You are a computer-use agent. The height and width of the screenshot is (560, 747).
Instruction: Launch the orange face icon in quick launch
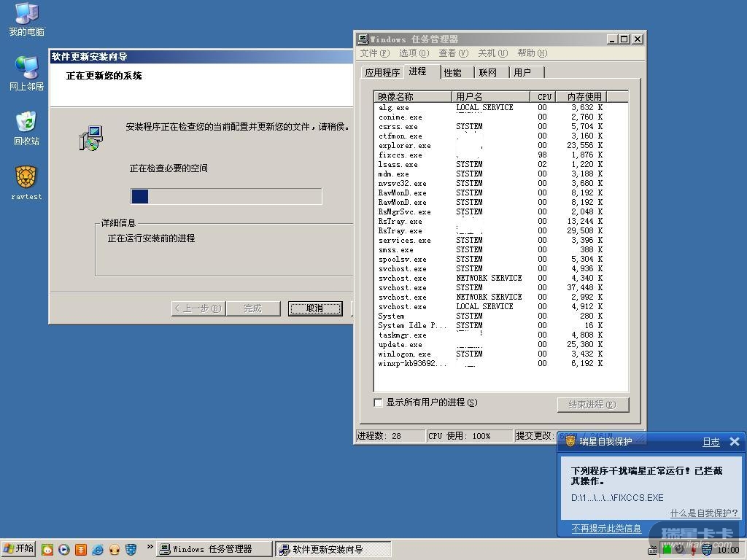[x=47, y=550]
